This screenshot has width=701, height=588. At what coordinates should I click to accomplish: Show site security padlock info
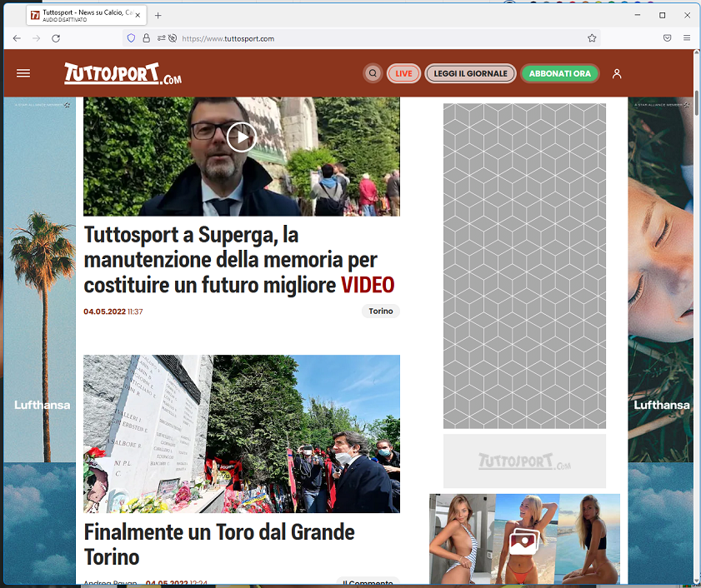[146, 38]
